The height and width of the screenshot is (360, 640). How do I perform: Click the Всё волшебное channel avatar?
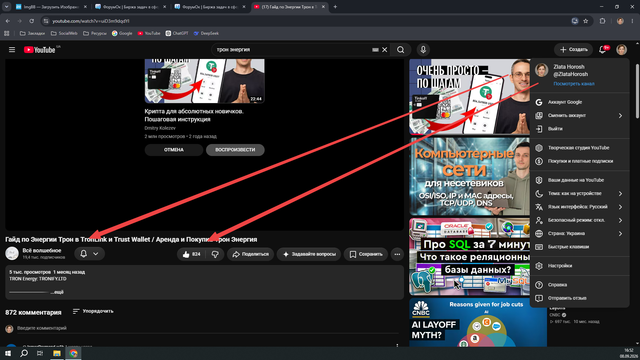(12, 253)
